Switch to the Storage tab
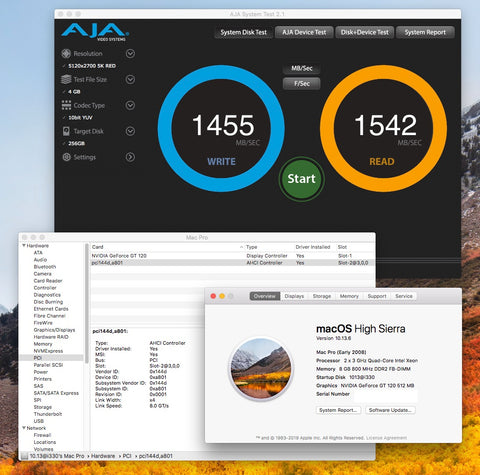Screen dimensions: 480x475 point(322,296)
